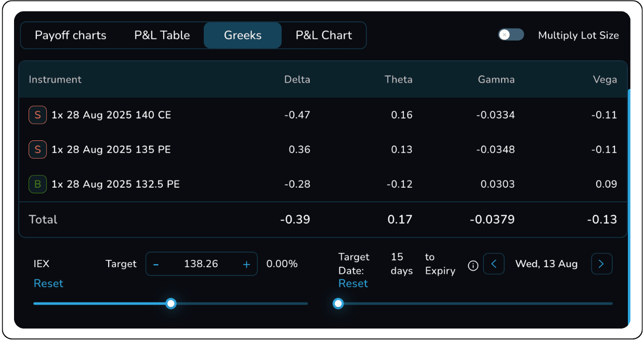Click the Delta column header

click(297, 80)
